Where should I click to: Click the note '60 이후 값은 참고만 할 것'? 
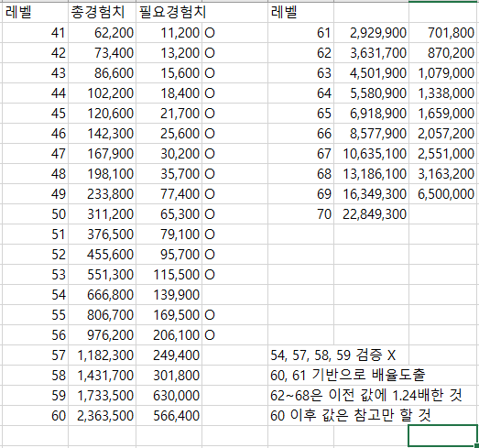point(351,415)
